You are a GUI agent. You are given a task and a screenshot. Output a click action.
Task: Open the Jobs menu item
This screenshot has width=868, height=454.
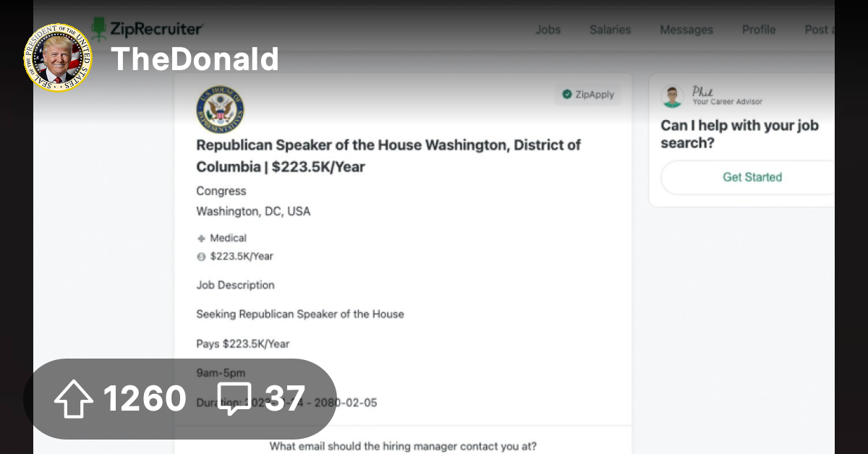[x=548, y=30]
